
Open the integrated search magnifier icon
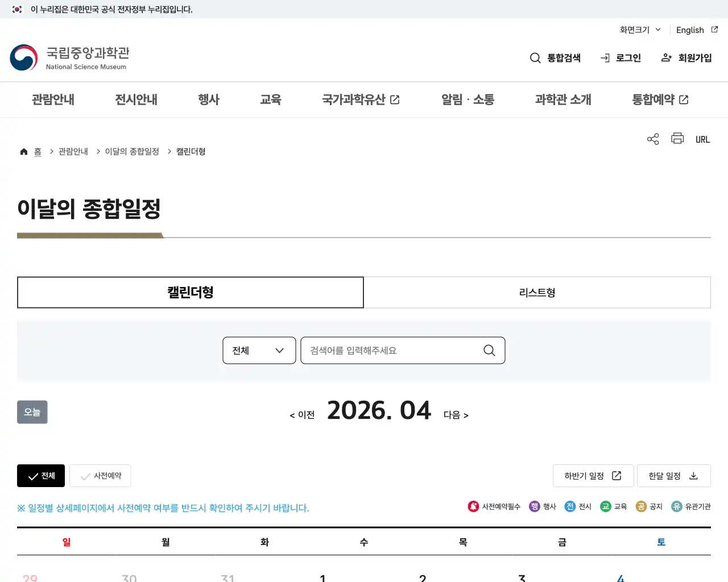point(535,57)
